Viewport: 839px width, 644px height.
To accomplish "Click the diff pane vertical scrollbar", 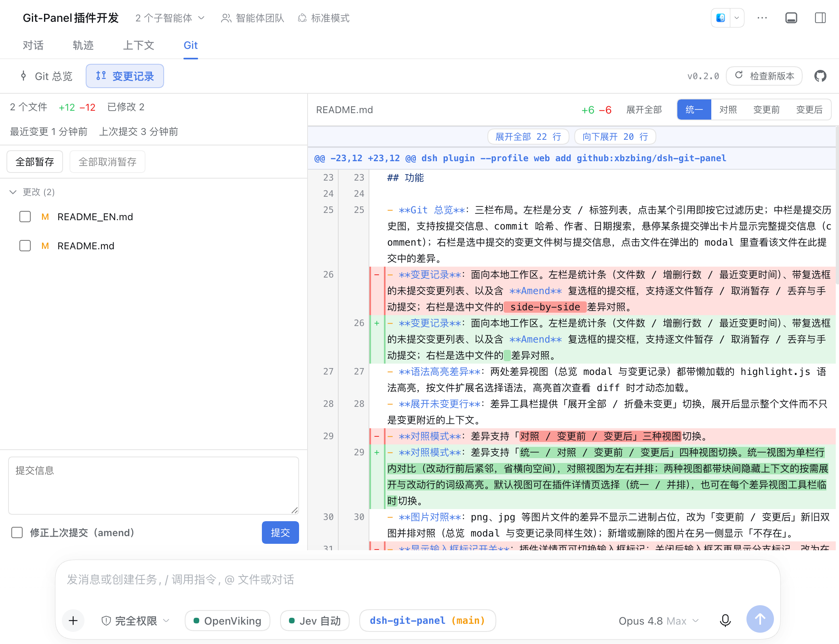I will (837, 205).
